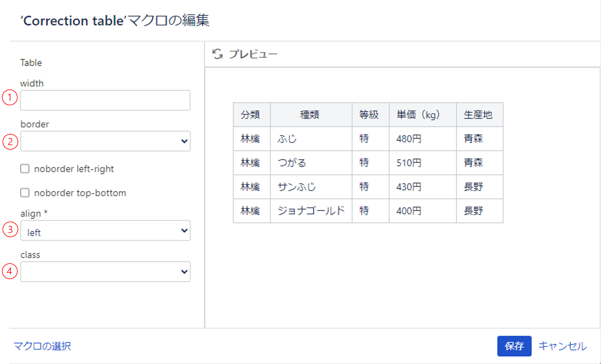
Task: Click the 種類 header cell
Action: click(311, 115)
